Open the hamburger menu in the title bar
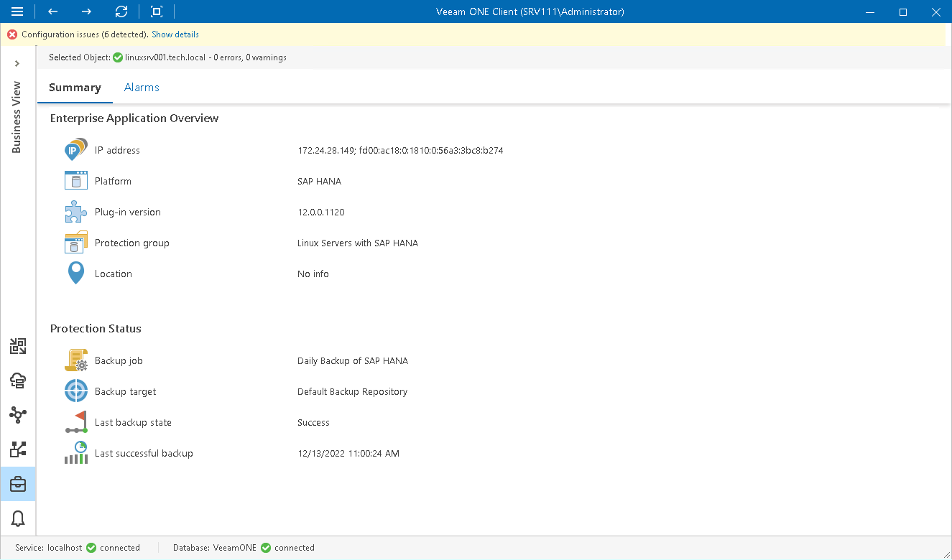The width and height of the screenshot is (952, 560). click(16, 11)
